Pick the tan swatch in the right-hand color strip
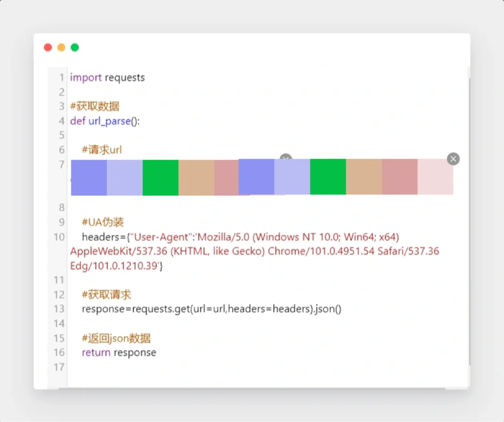Image resolution: width=504 pixels, height=422 pixels. pos(364,177)
